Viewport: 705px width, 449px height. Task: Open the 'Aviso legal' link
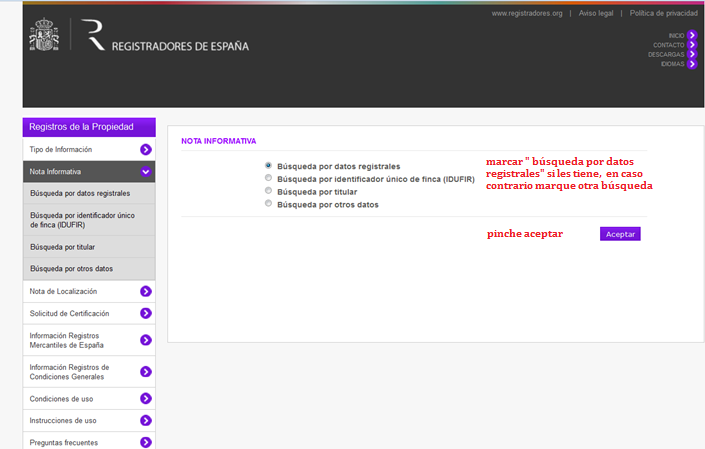coord(595,14)
